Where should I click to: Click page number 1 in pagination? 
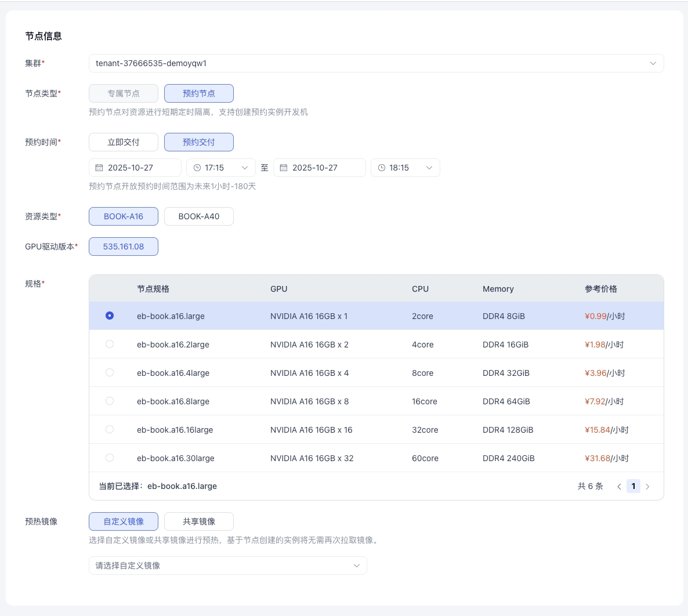click(633, 487)
